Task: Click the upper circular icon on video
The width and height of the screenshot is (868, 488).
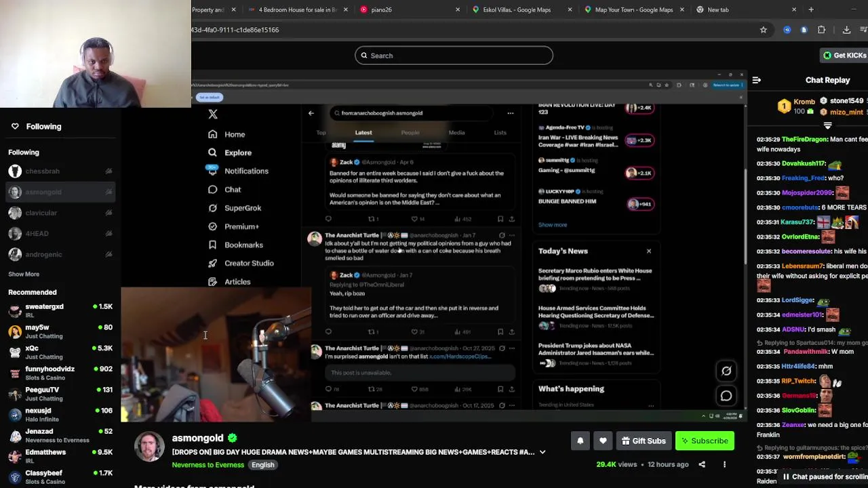Action: coord(726,371)
